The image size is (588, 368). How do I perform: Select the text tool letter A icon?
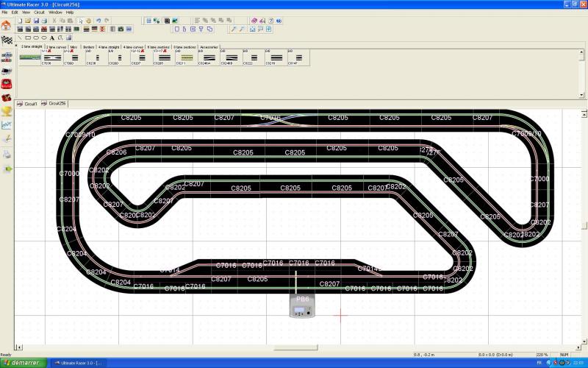[52, 38]
